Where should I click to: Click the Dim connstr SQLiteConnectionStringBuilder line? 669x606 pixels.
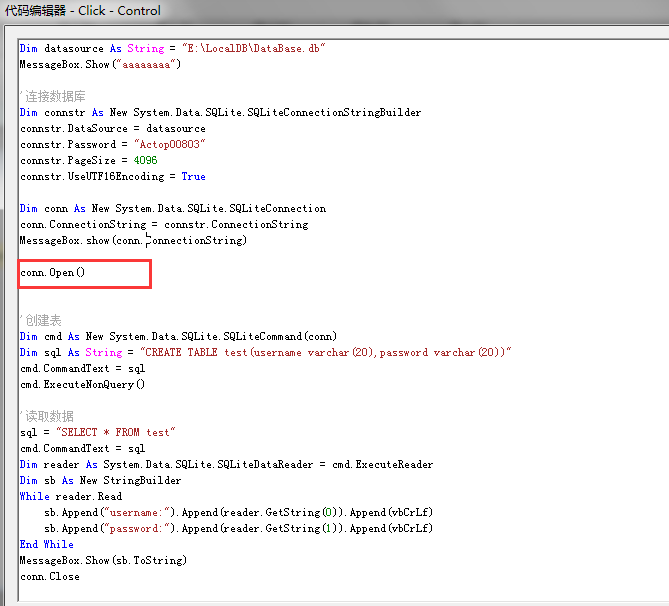221,112
